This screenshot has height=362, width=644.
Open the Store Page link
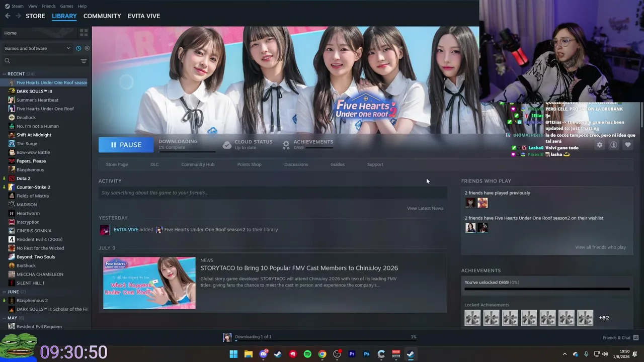(117, 164)
